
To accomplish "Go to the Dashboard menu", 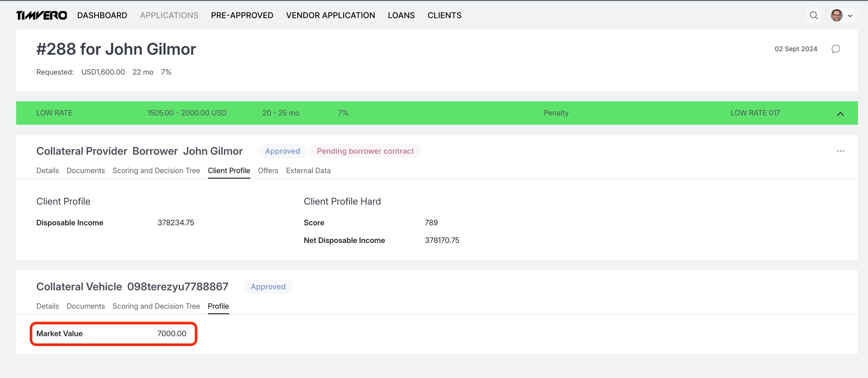I will click(x=102, y=15).
